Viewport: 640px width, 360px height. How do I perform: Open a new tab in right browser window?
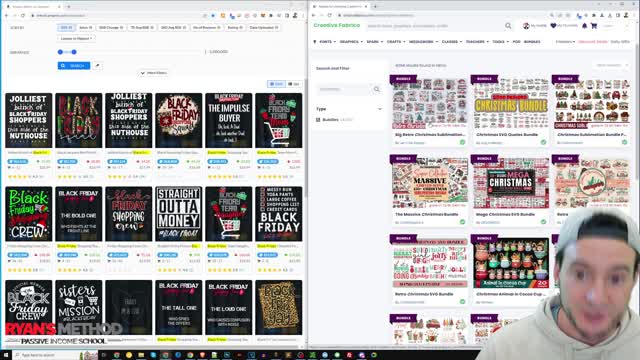point(375,7)
